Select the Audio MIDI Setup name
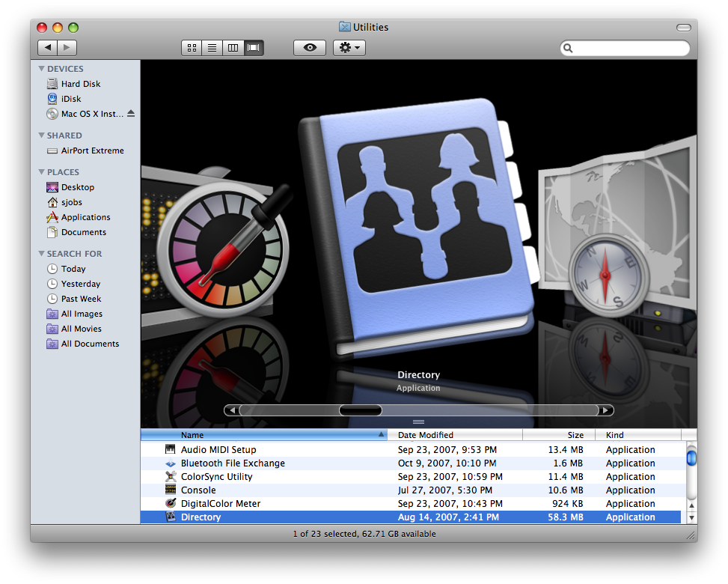 [218, 450]
